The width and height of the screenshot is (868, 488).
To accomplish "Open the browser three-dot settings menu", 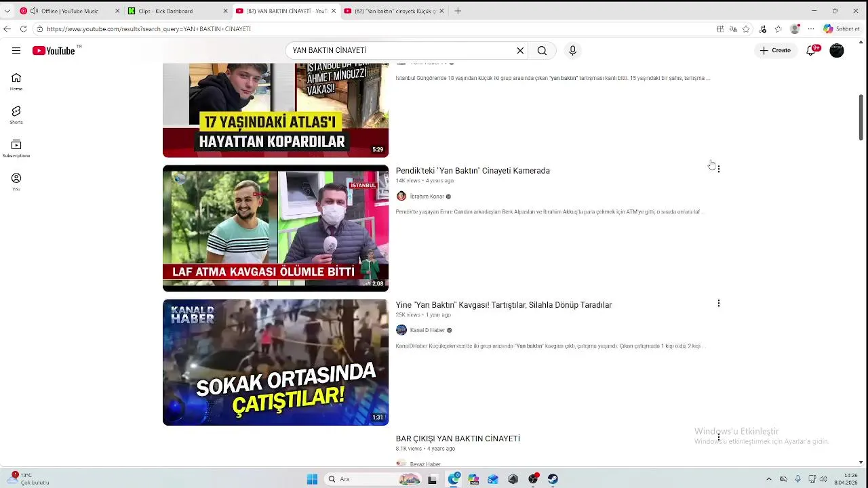I will tap(811, 29).
